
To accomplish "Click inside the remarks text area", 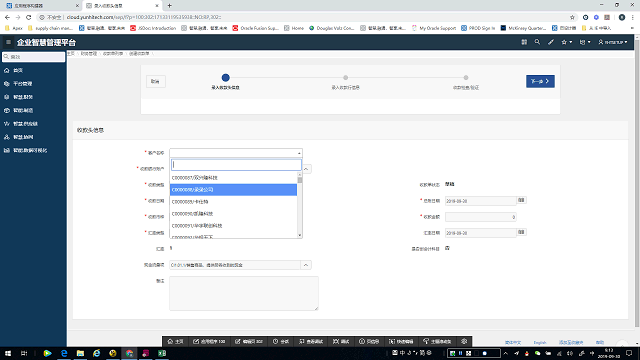I will (244, 293).
